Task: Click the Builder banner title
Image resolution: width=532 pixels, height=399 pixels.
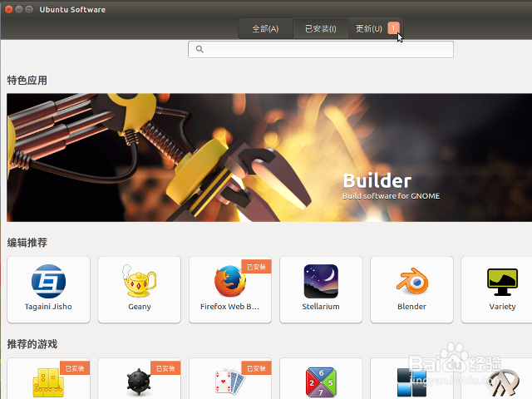Action: (x=377, y=180)
